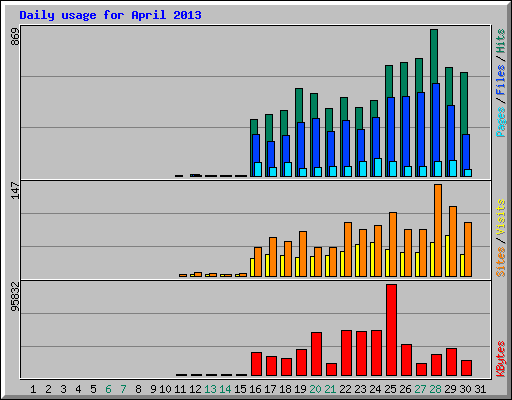
Task: Select the small orange bar for day 12
Action: tap(198, 274)
